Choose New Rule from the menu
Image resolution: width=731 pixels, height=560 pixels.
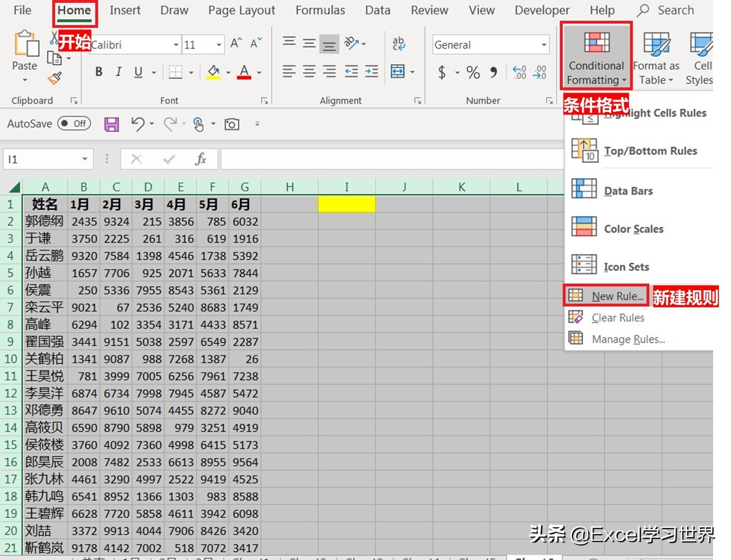point(607,296)
